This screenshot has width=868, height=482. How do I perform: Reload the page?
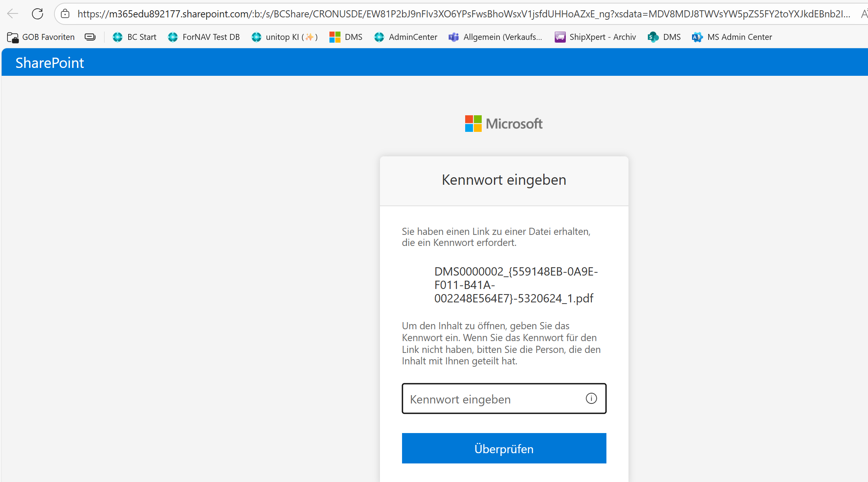tap(37, 13)
